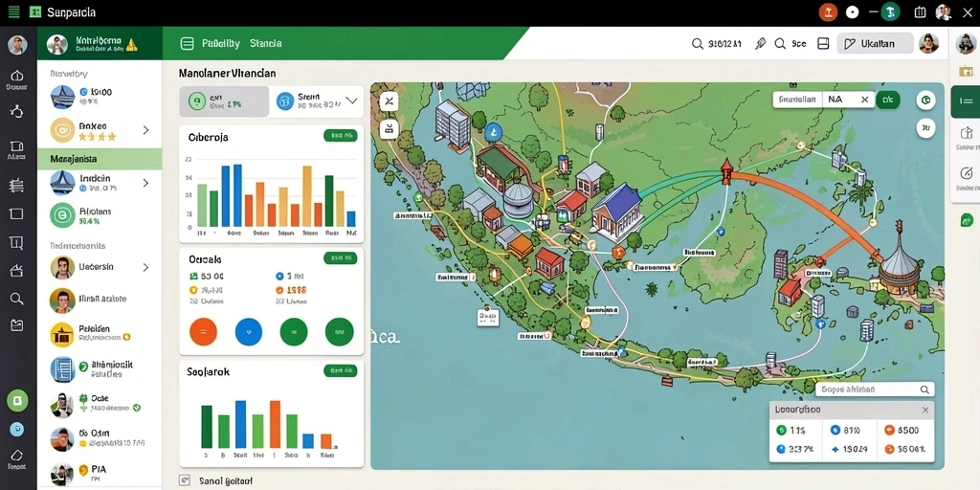
Task: Toggle the orange circle in Ocaak panel
Action: click(x=203, y=331)
